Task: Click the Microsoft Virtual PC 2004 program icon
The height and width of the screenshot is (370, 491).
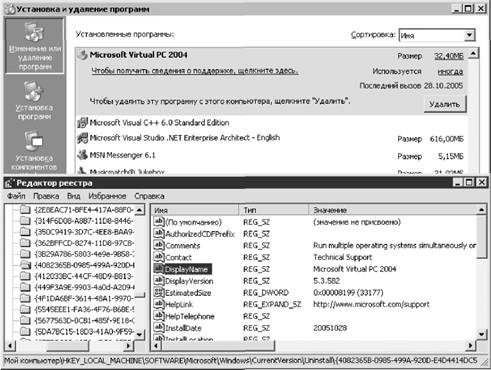Action: pos(82,55)
